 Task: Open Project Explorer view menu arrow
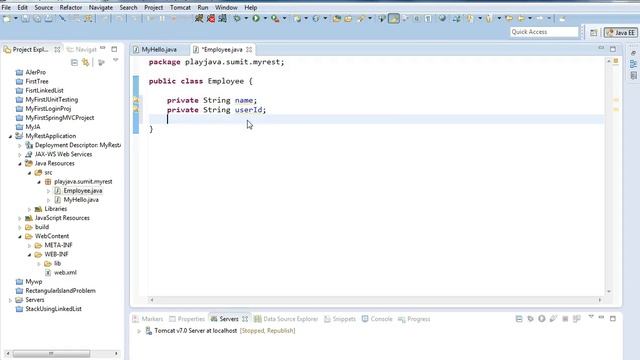point(116,61)
